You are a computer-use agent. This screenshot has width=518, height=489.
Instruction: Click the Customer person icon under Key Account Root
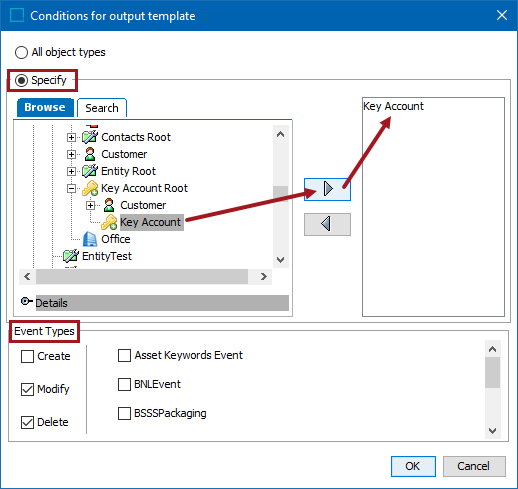pos(109,205)
